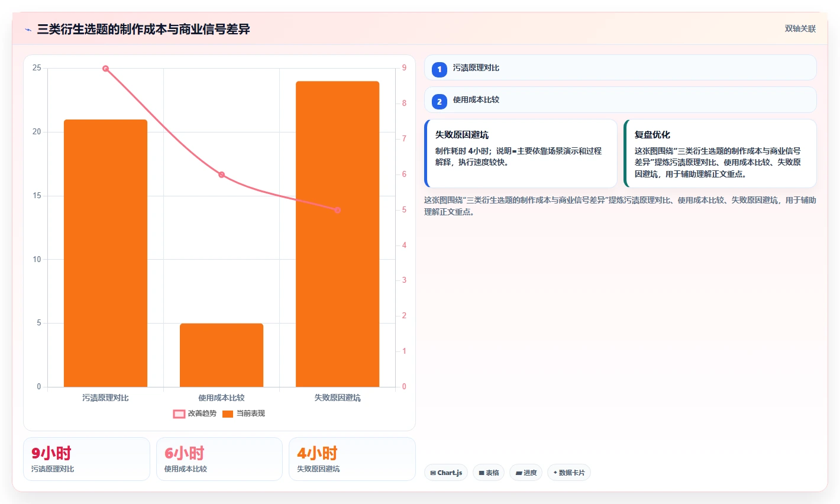
Task: Click the summary paragraph below the cards
Action: pos(620,206)
